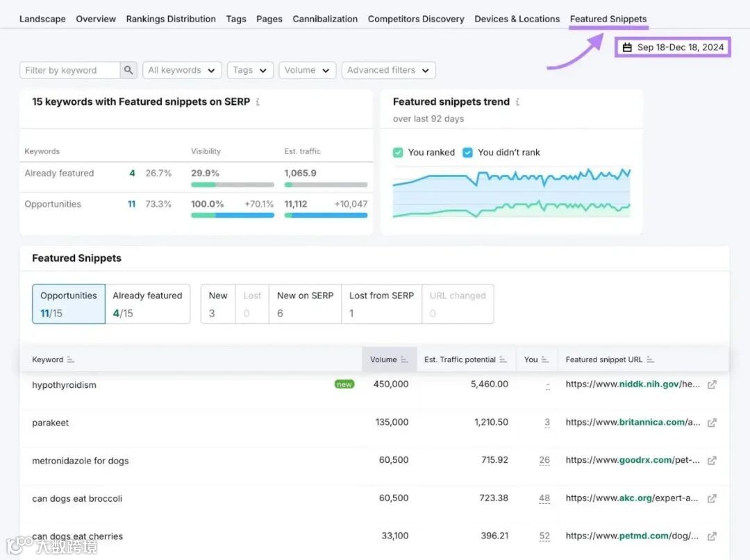Sort using the Keyword column sort icon
The width and height of the screenshot is (750, 560).
(x=71, y=359)
